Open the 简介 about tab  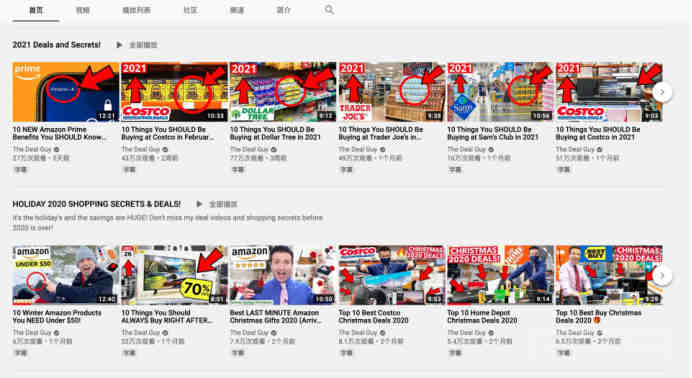pyautogui.click(x=283, y=10)
